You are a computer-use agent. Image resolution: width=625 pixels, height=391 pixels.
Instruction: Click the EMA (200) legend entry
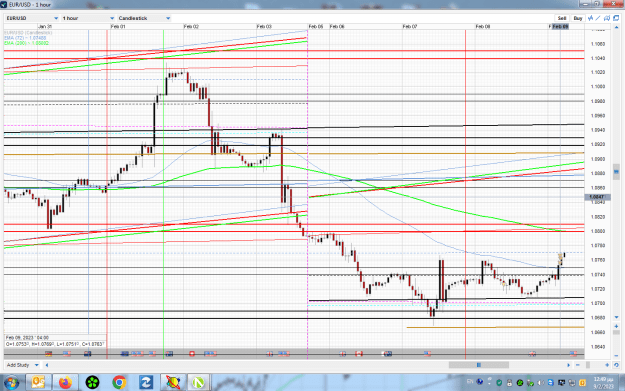27,43
